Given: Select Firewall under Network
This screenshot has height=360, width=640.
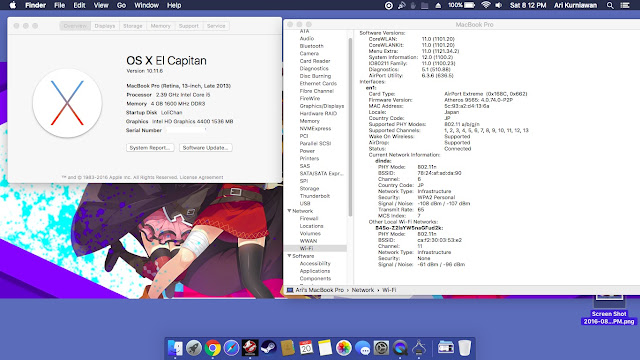Looking at the screenshot, I should click(309, 218).
